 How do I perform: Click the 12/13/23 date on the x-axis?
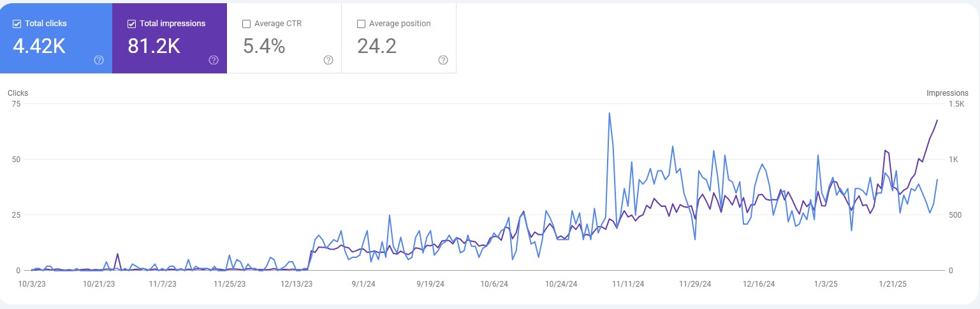pyautogui.click(x=297, y=283)
